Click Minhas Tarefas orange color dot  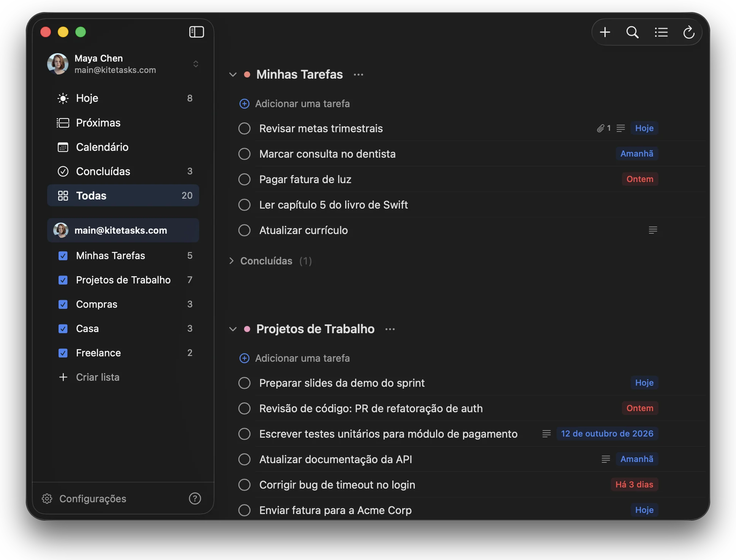coord(247,74)
